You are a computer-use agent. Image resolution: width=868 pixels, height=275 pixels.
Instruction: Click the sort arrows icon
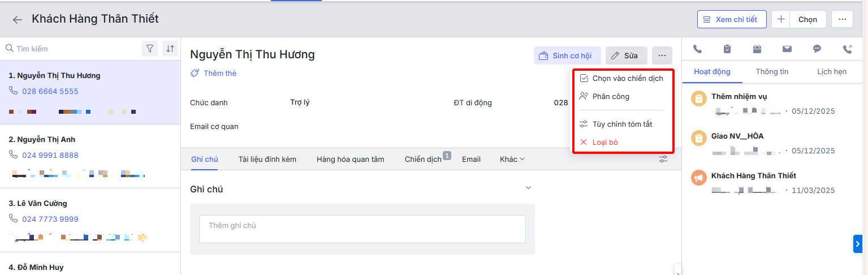point(170,49)
